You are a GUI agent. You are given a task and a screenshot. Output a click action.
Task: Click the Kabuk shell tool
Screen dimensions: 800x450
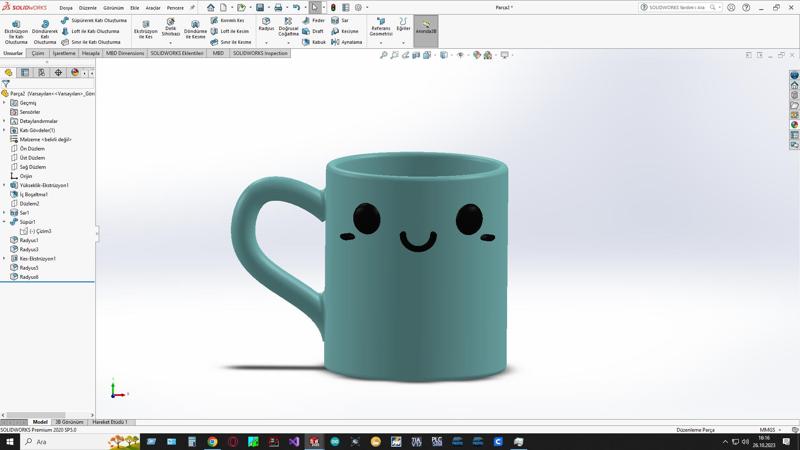point(314,42)
